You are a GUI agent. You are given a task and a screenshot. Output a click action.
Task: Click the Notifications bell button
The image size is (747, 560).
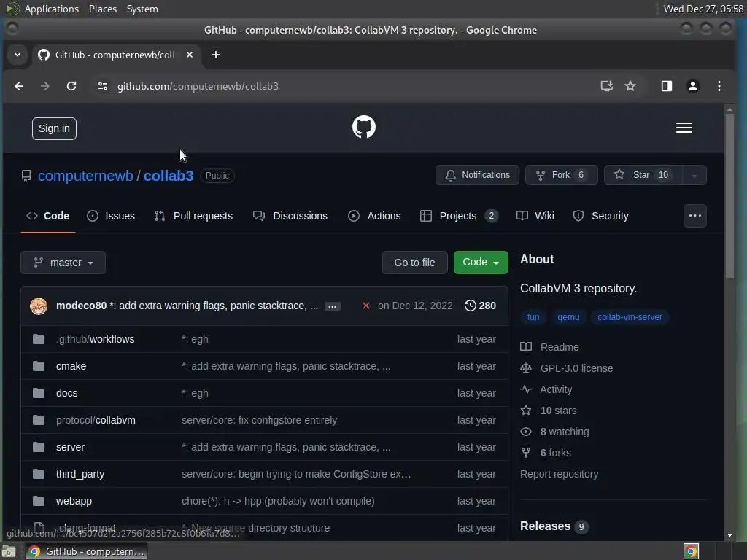point(477,175)
